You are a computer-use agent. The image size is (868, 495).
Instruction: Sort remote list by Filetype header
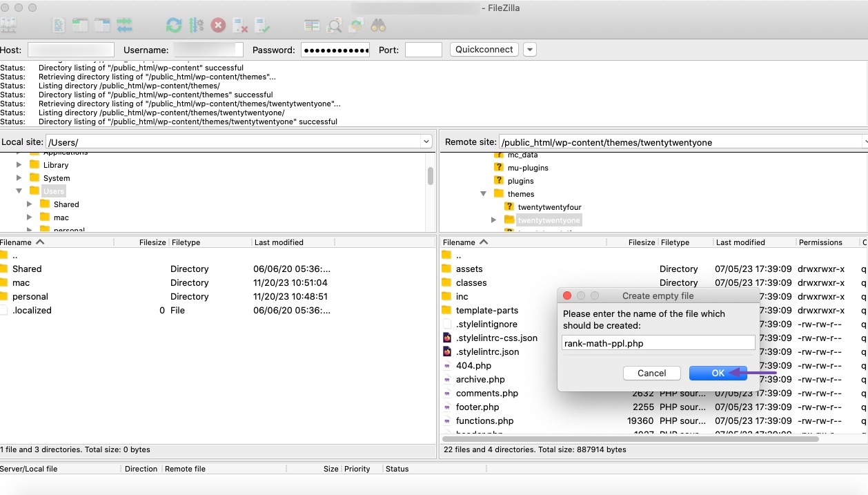tap(685, 242)
